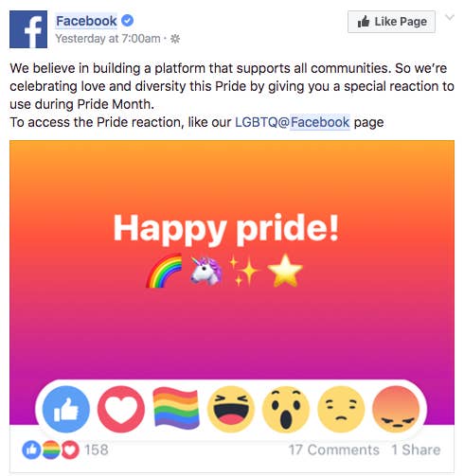
Task: Pick the Angry face reaction
Action: (x=396, y=409)
